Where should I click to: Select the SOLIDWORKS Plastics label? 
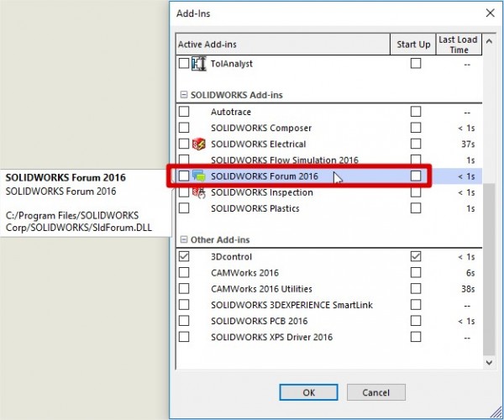point(255,208)
